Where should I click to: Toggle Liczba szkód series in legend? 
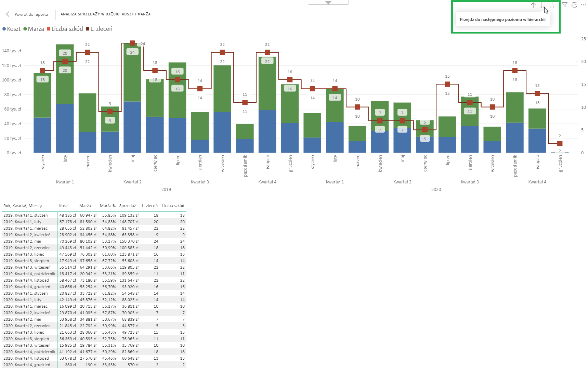(65, 29)
